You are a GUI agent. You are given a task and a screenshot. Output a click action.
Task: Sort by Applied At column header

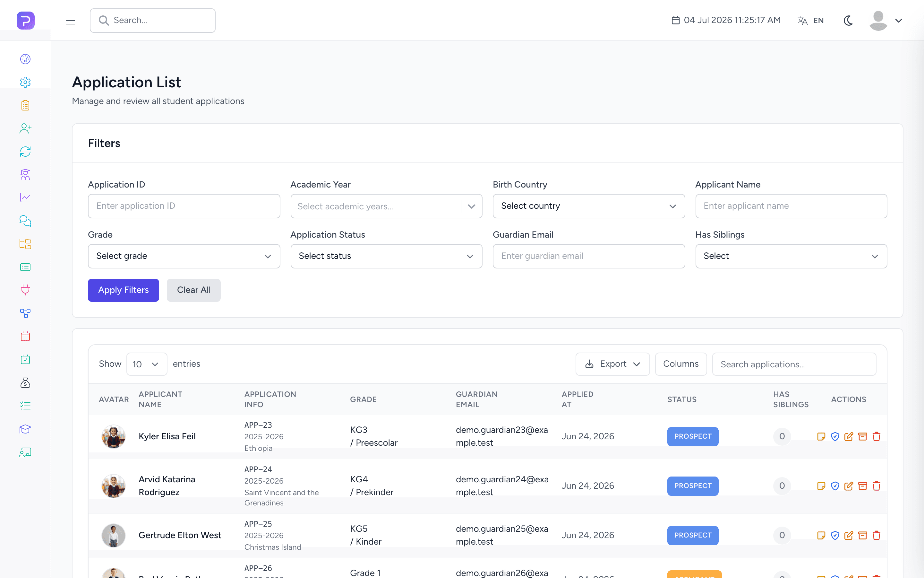[x=577, y=399]
